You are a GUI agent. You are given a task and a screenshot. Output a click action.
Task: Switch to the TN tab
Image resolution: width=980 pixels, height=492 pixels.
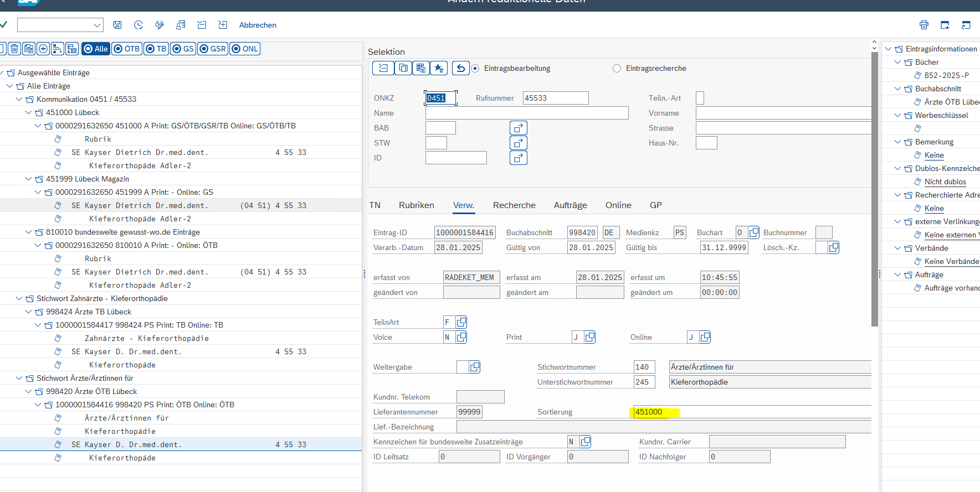pos(375,205)
